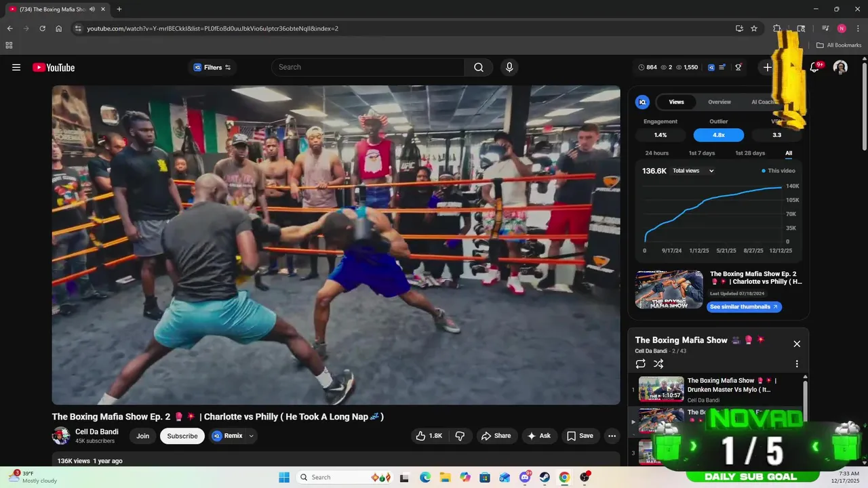Image resolution: width=868 pixels, height=488 pixels.
Task: Open Cell Da Bandi channel name link
Action: click(97, 432)
